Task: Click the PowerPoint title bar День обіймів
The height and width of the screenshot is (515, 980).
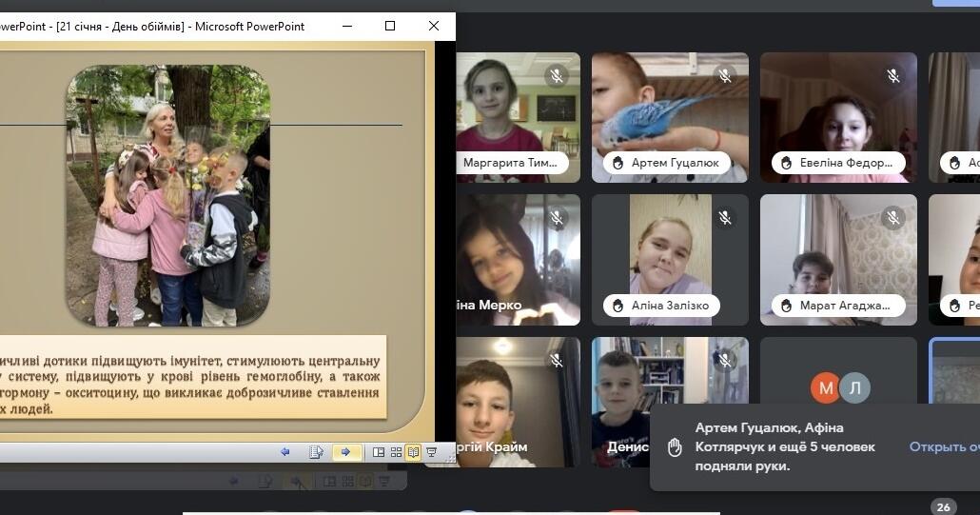Action: pyautogui.click(x=152, y=27)
